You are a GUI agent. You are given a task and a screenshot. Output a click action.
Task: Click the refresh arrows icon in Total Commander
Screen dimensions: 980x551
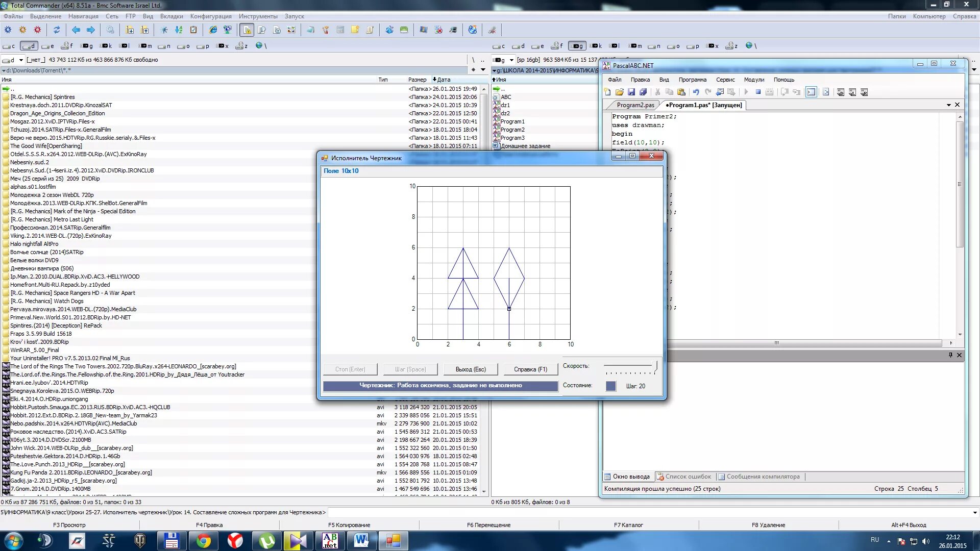(x=57, y=30)
